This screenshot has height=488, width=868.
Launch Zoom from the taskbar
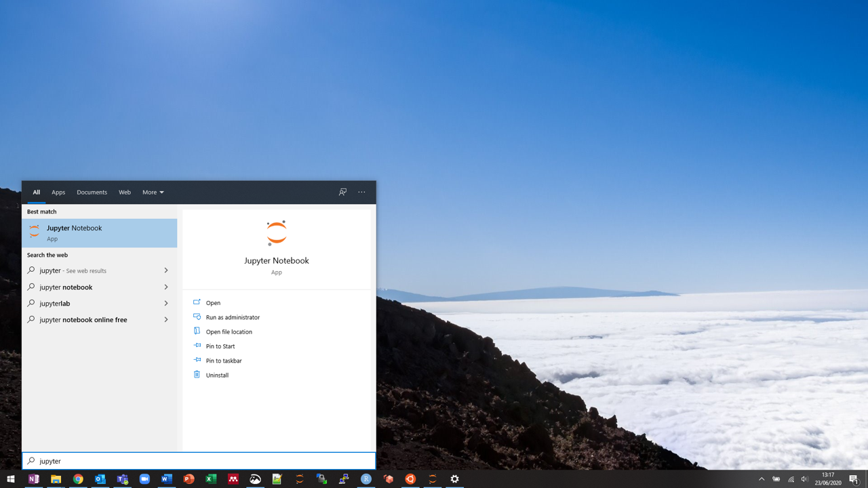click(144, 479)
